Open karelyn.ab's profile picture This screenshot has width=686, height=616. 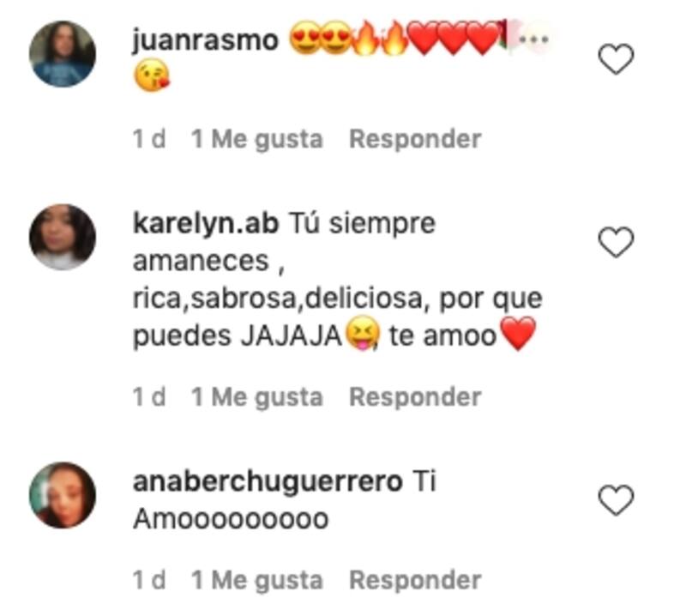62,237
